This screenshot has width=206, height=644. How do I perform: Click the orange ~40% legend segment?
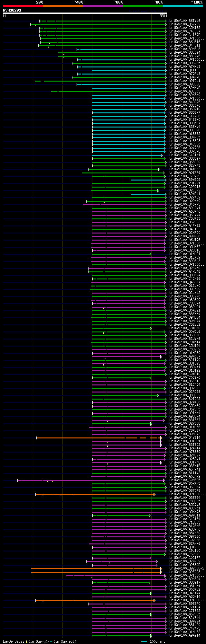tap(63, 6)
